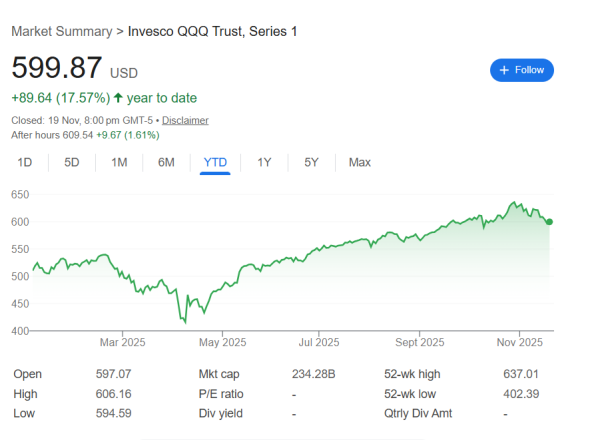The width and height of the screenshot is (600, 440).
Task: Select the 1M chart range
Action: click(119, 162)
